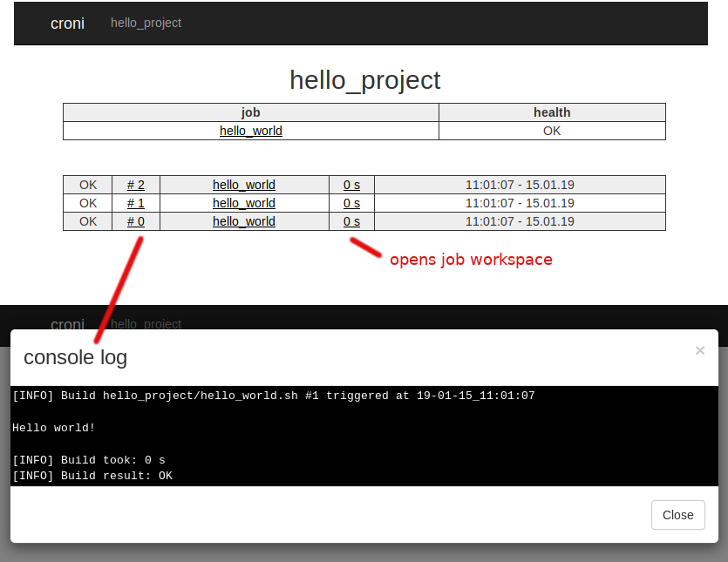The height and width of the screenshot is (562, 728).
Task: Open build # 0 details
Action: point(135,221)
